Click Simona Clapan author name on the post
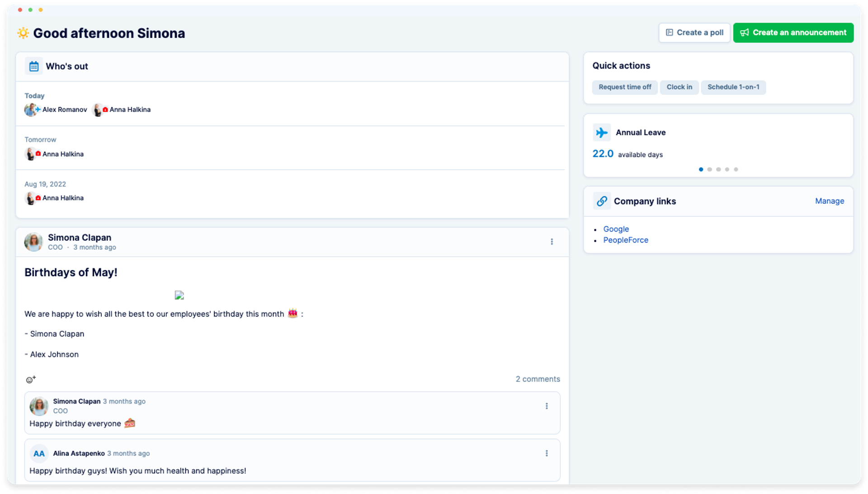The width and height of the screenshot is (868, 494). (x=80, y=238)
